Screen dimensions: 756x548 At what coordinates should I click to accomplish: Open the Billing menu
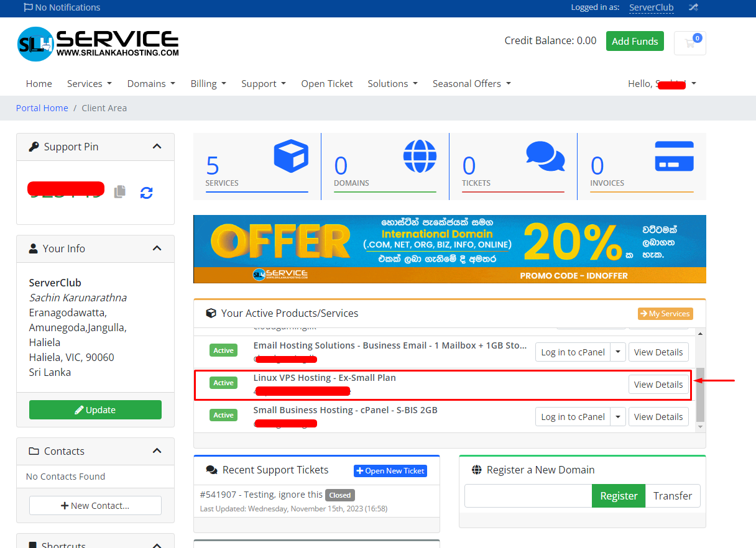[208, 83]
